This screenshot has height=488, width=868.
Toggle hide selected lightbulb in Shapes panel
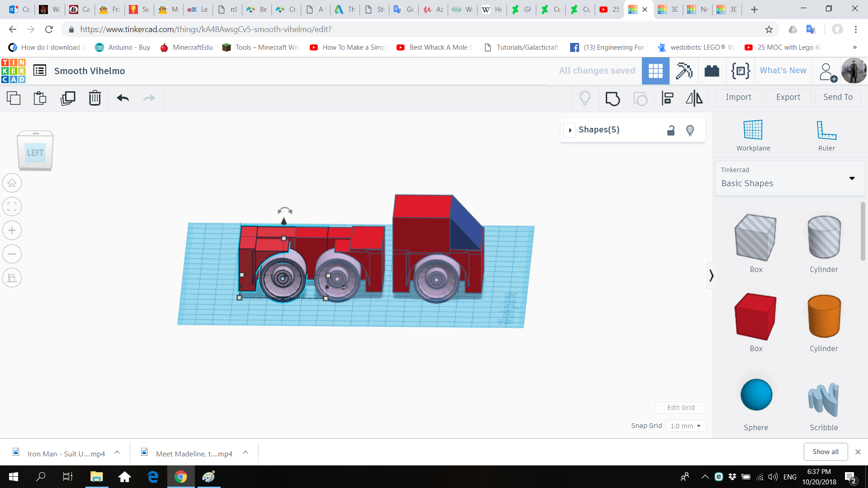[x=690, y=131]
